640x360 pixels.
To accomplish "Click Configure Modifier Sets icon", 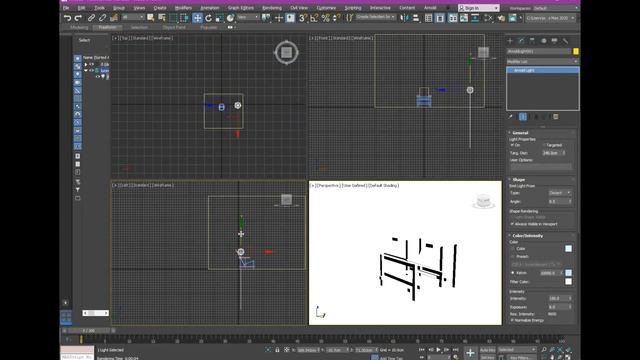I will click(x=556, y=117).
